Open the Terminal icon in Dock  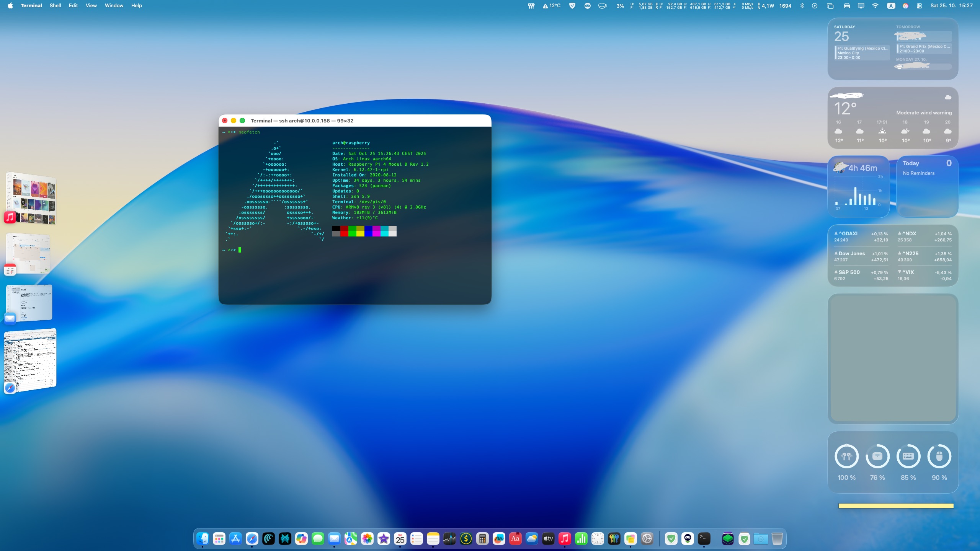(x=704, y=539)
